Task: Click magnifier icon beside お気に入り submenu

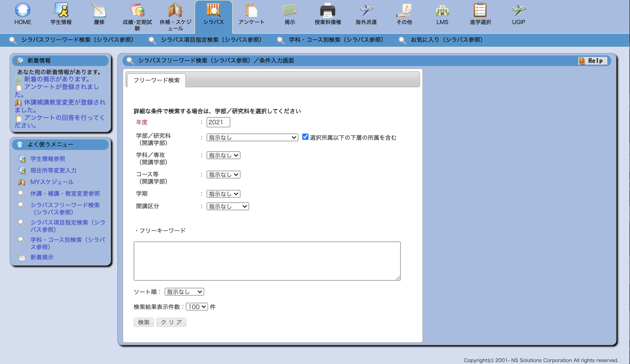Action: tap(402, 40)
